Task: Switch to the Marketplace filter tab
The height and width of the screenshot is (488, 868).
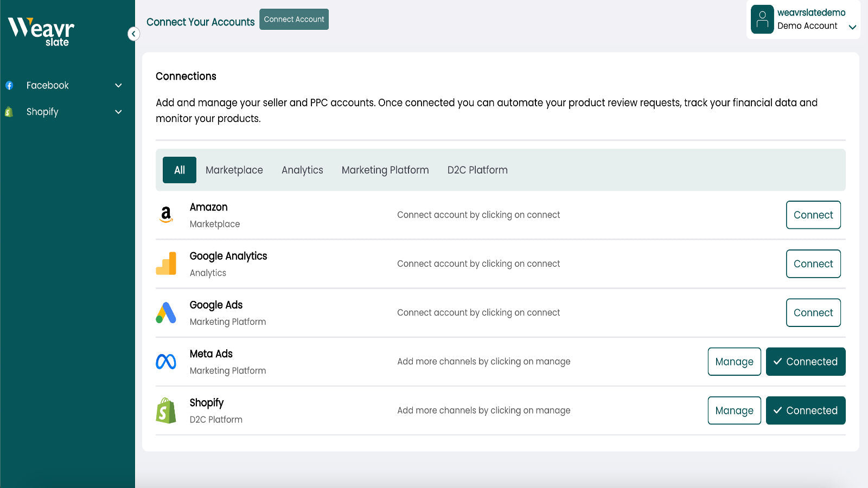Action: click(x=234, y=170)
